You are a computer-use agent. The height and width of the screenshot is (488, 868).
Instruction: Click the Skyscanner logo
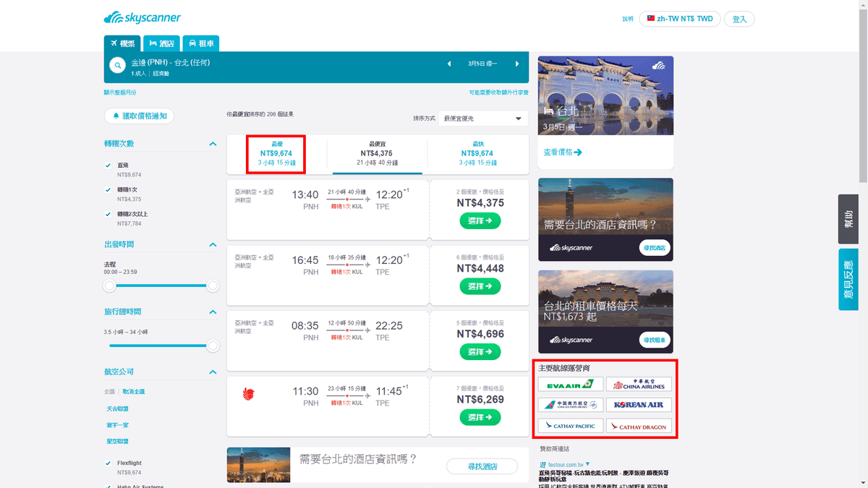pyautogui.click(x=142, y=18)
